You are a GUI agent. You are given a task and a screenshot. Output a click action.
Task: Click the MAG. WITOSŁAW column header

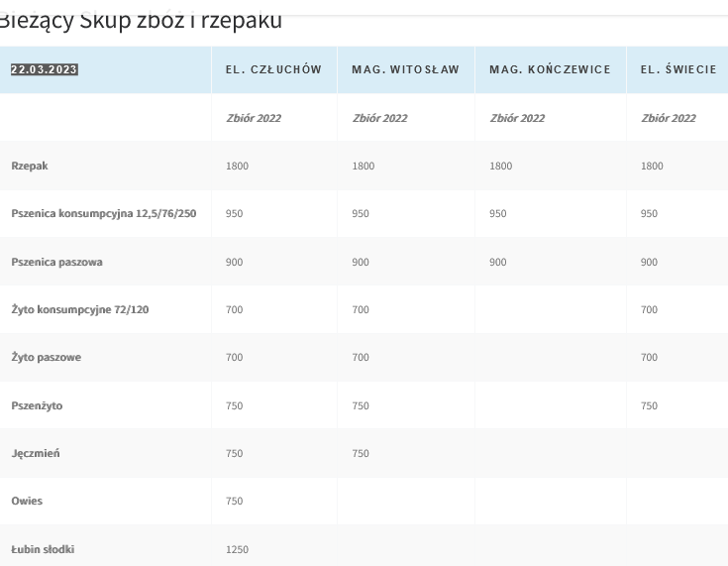click(405, 69)
